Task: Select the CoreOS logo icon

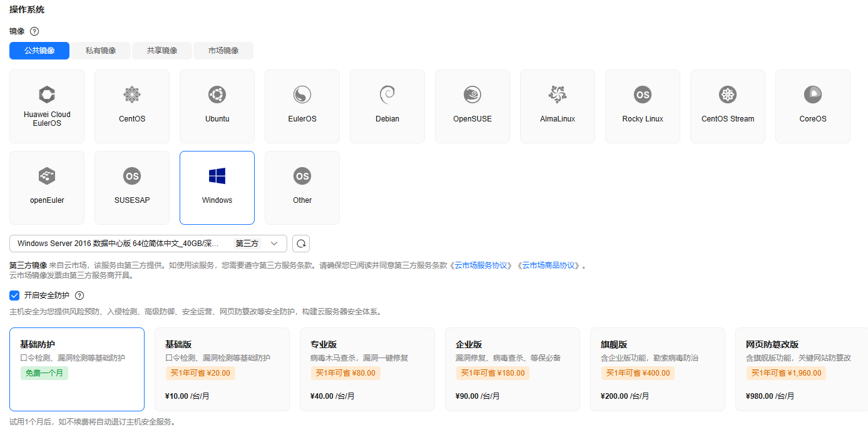Action: tap(813, 95)
